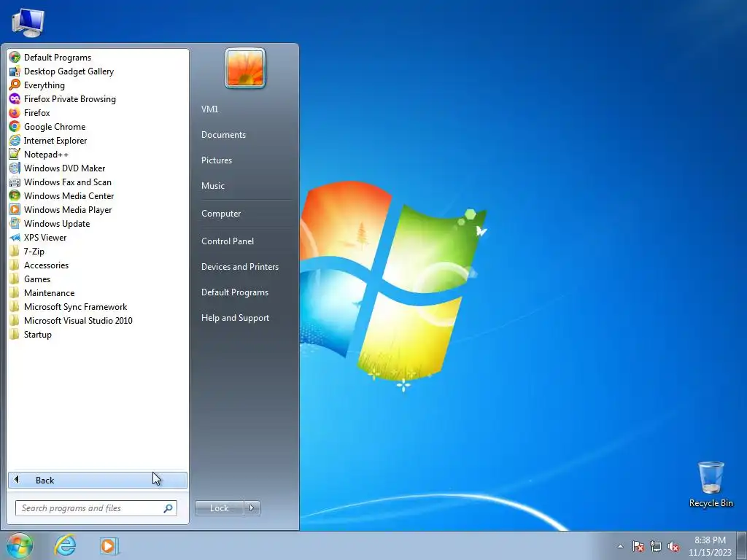The width and height of the screenshot is (747, 560).
Task: Launch Firefox Private Browsing icon
Action: [15, 99]
